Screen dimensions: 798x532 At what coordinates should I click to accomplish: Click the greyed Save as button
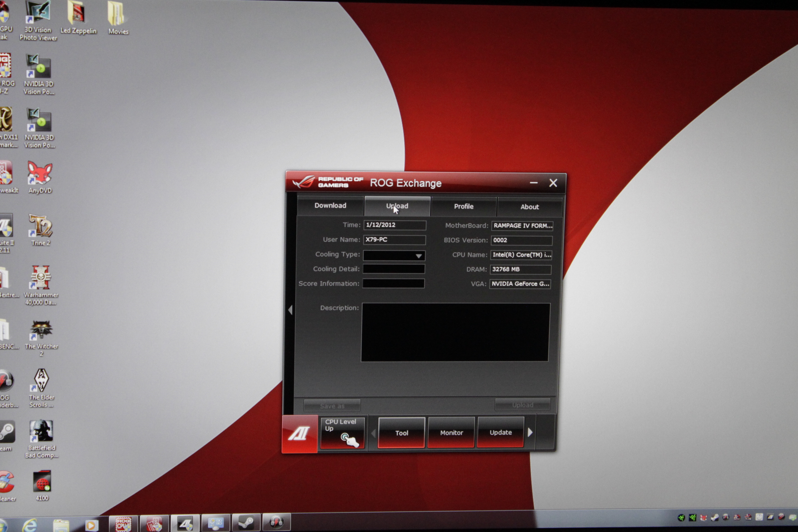pos(332,406)
